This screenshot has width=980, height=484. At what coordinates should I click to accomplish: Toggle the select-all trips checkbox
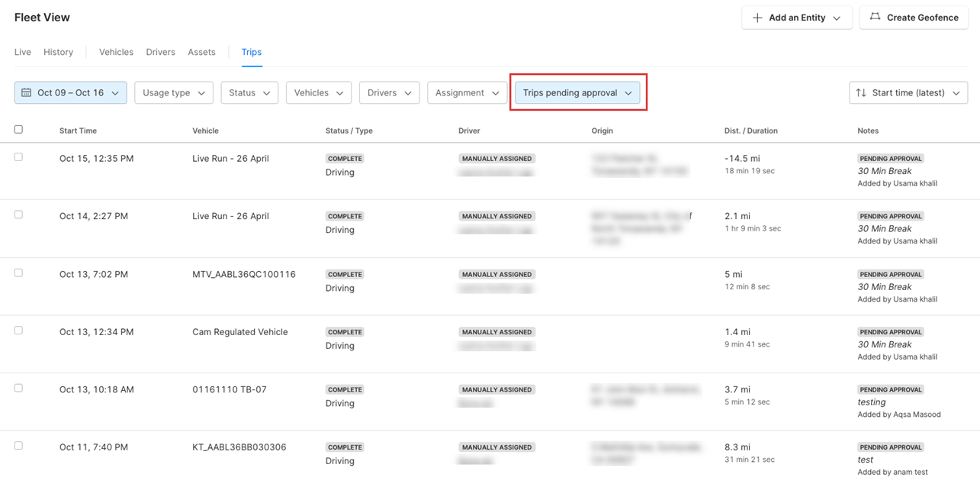(19, 130)
